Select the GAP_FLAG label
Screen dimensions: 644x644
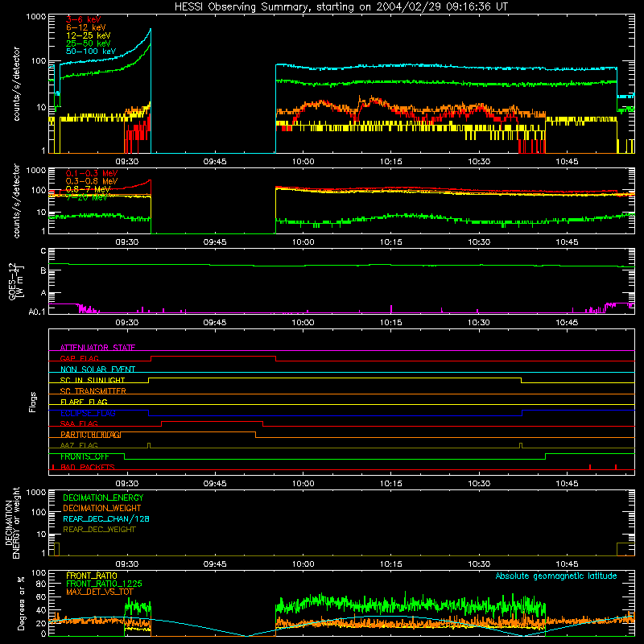pyautogui.click(x=79, y=358)
